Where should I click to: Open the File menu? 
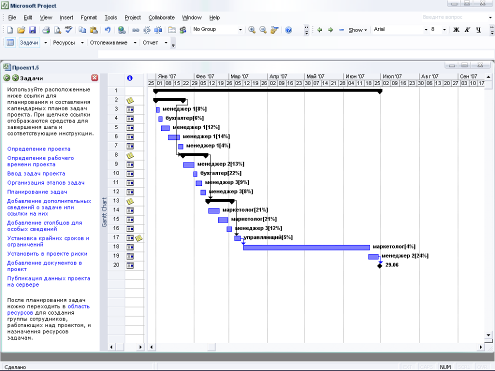12,18
